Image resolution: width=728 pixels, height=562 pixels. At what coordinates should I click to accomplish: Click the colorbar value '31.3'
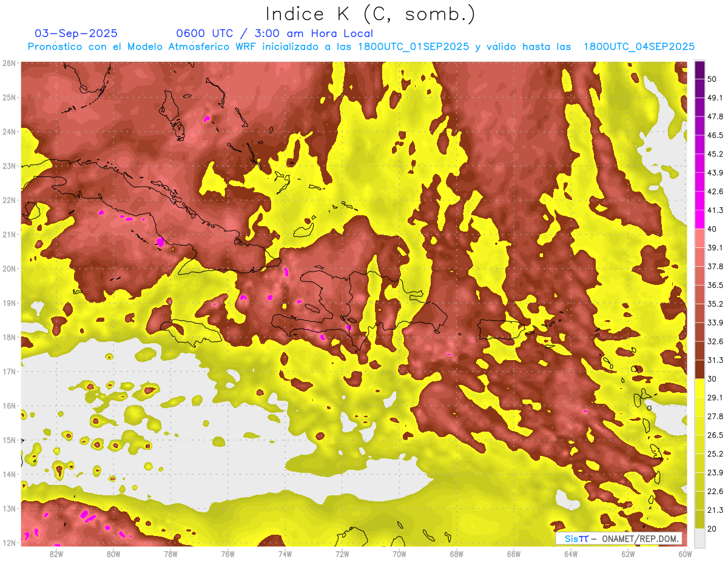coord(715,360)
